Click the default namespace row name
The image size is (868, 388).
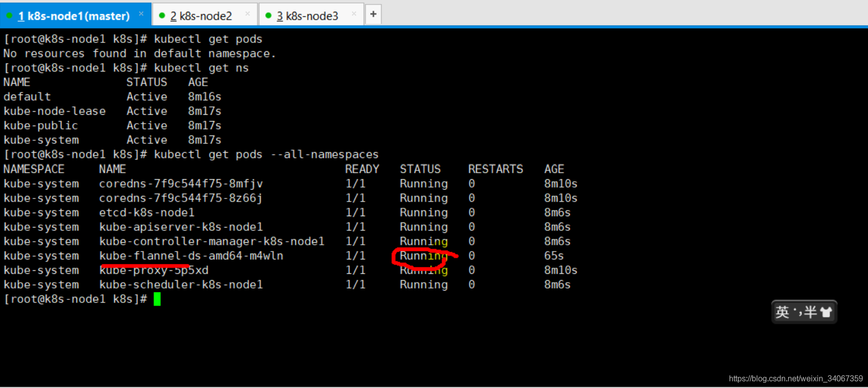pos(27,97)
